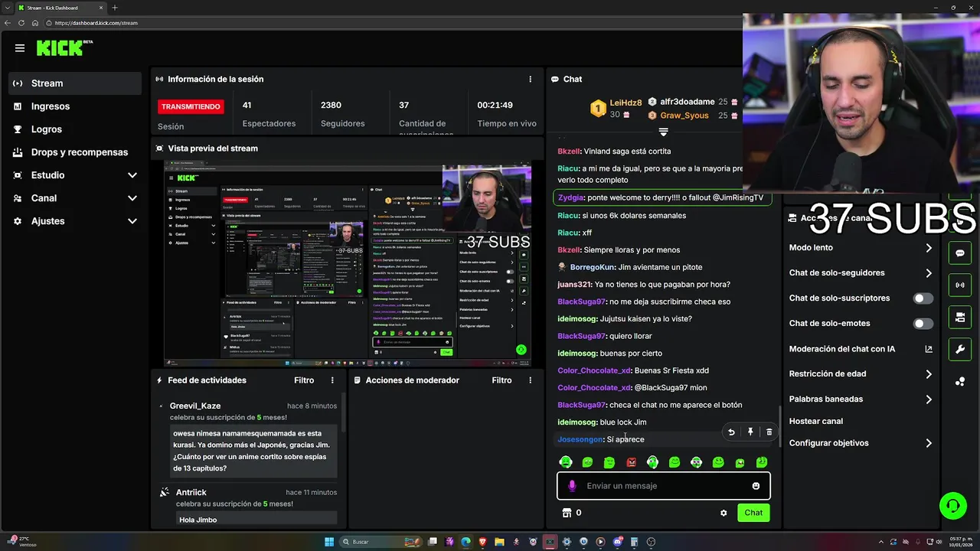980x551 pixels.
Task: Click the chat bubble icon in the right rail
Action: point(960,253)
